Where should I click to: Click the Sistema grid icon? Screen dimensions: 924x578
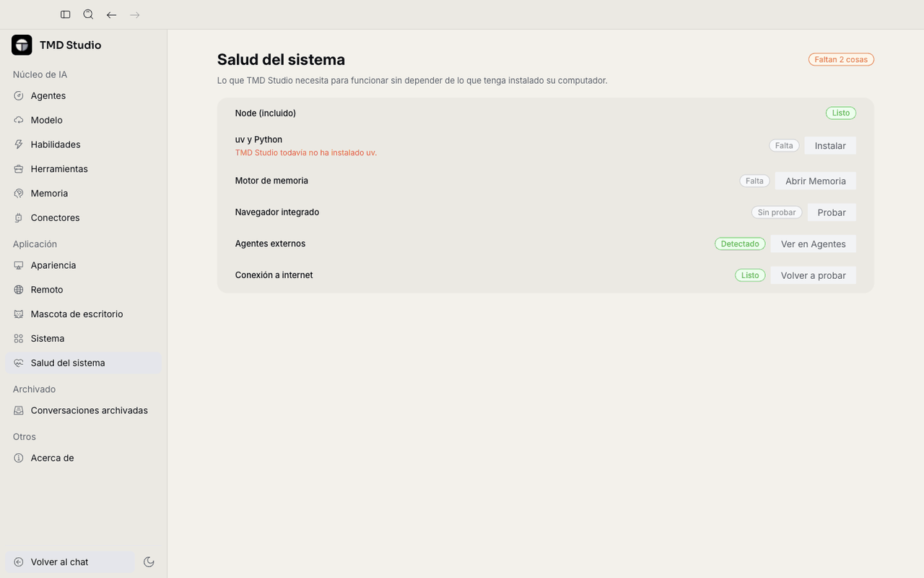tap(19, 338)
